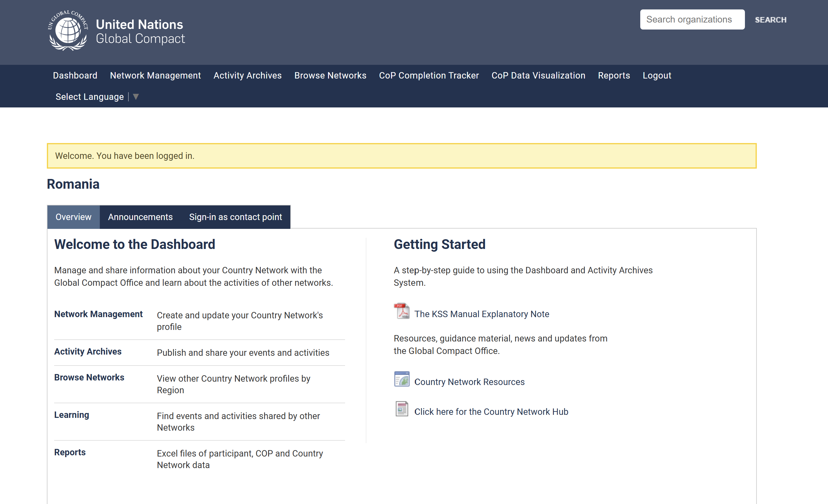Image resolution: width=828 pixels, height=504 pixels.
Task: Open the CoP Completion Tracker
Action: click(x=429, y=75)
